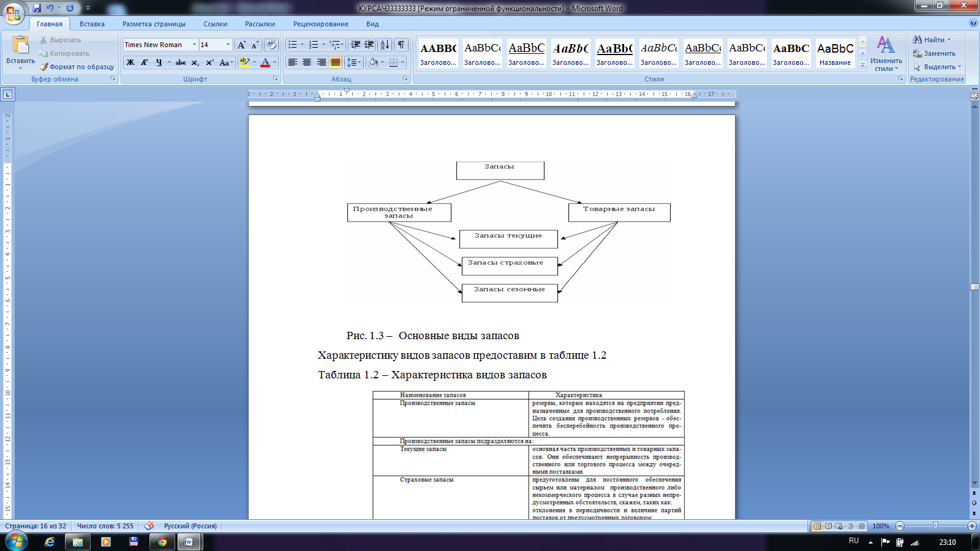The height and width of the screenshot is (551, 980).
Task: Click the grow font size icon
Action: coord(241,45)
